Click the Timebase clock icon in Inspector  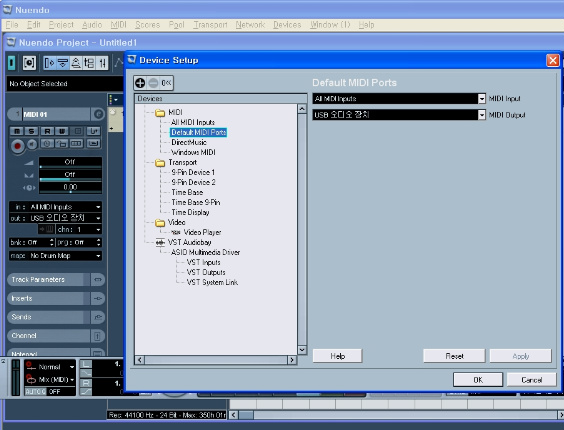[47, 144]
